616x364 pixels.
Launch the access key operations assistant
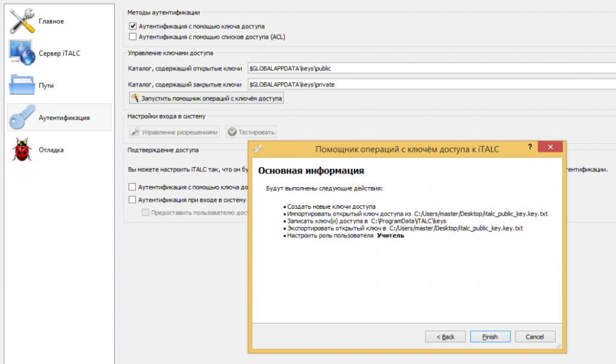206,98
